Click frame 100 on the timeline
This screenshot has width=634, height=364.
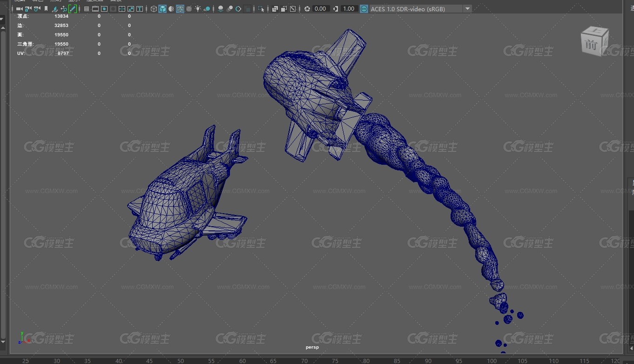tap(492, 361)
